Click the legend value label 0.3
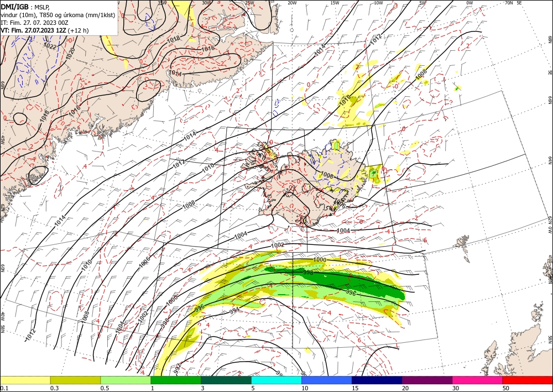 pyautogui.click(x=54, y=388)
